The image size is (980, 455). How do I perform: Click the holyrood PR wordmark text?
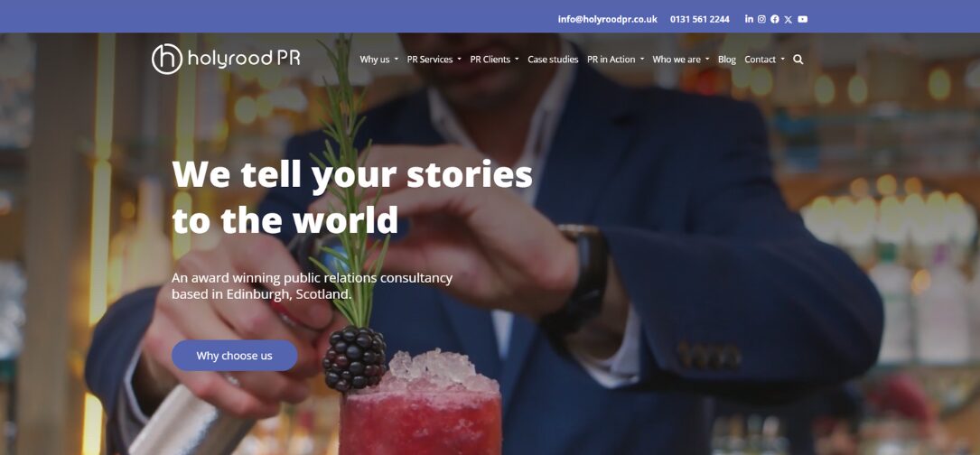(244, 59)
